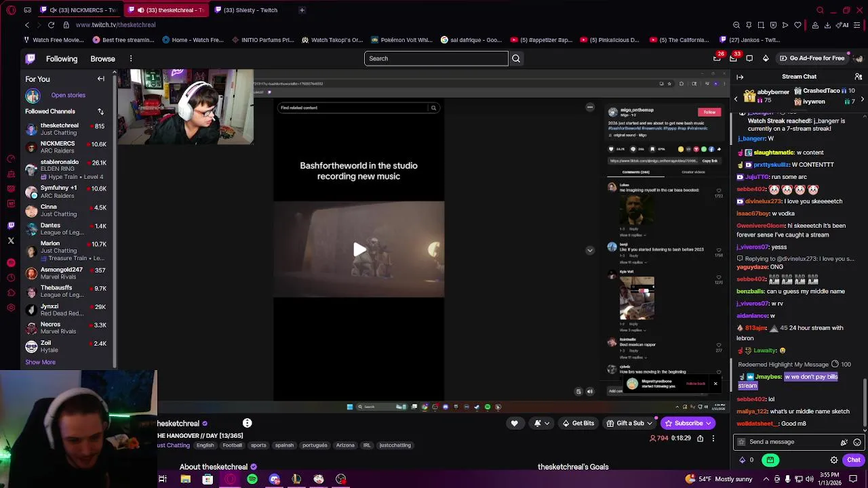Open X (Twitter) in Opera sidebar
Viewport: 868px width, 488px height.
11,241
